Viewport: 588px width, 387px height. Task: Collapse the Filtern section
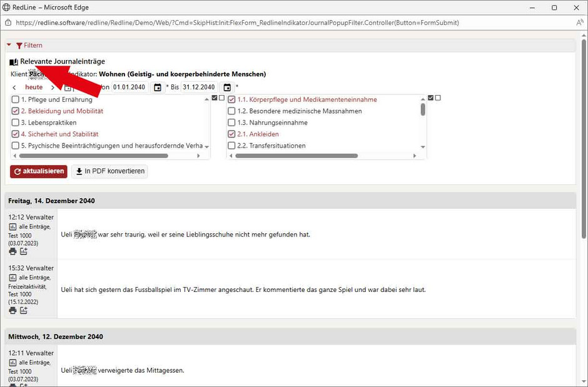[x=9, y=45]
